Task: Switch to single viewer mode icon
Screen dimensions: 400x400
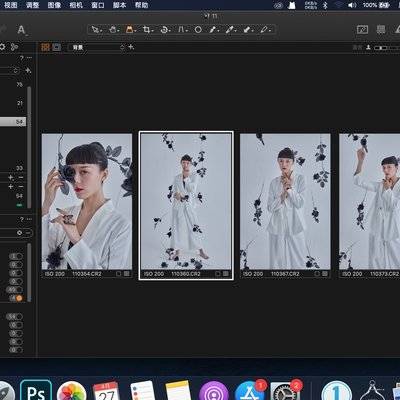Action: pos(57,47)
